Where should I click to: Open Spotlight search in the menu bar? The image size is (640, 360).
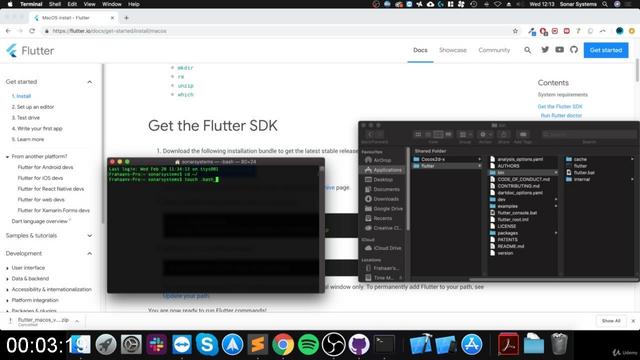tap(605, 4)
